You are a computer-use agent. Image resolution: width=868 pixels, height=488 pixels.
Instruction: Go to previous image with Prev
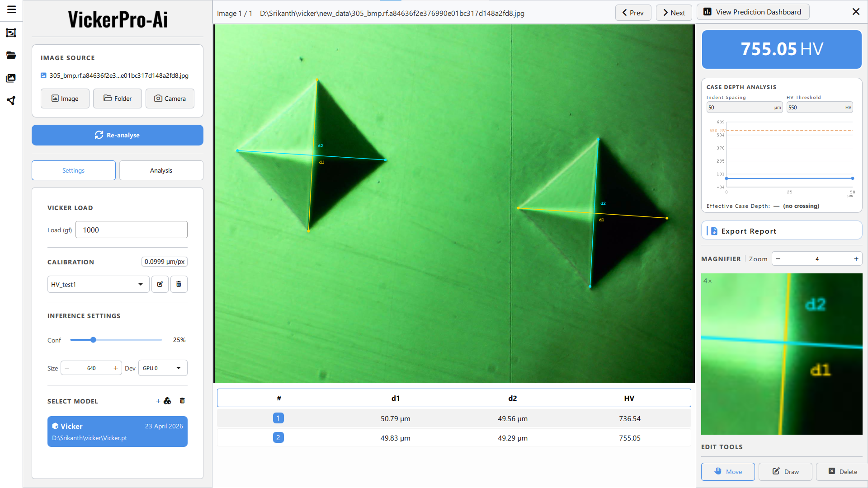tap(633, 13)
